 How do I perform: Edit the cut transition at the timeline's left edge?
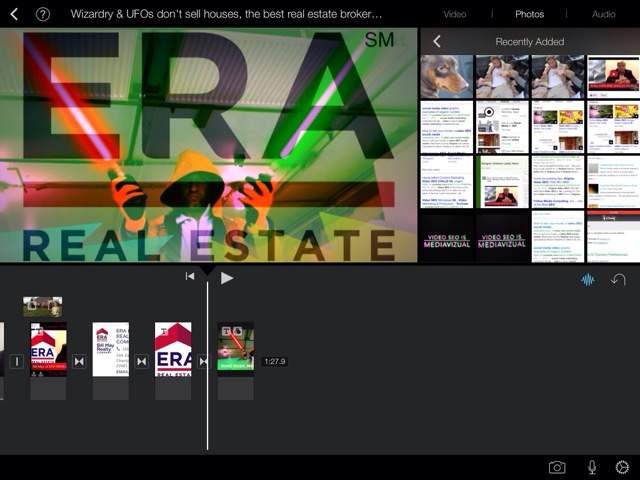tap(17, 361)
